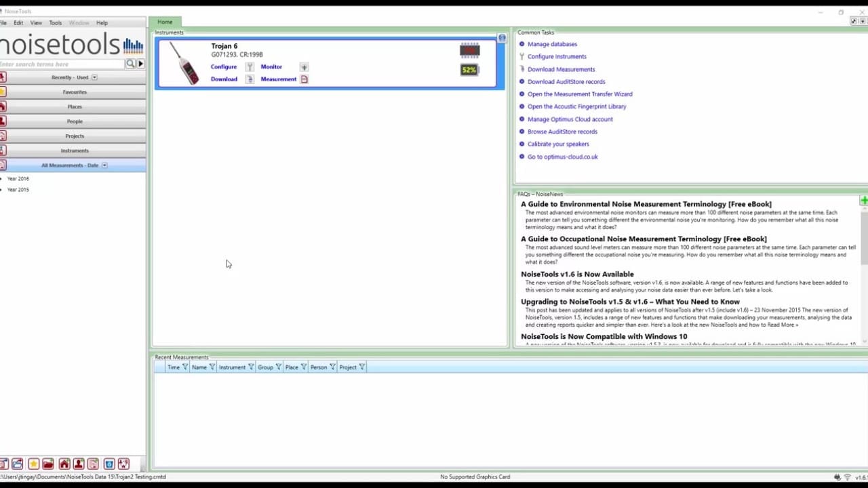Click the people-group icon at toolbar end

(x=123, y=464)
